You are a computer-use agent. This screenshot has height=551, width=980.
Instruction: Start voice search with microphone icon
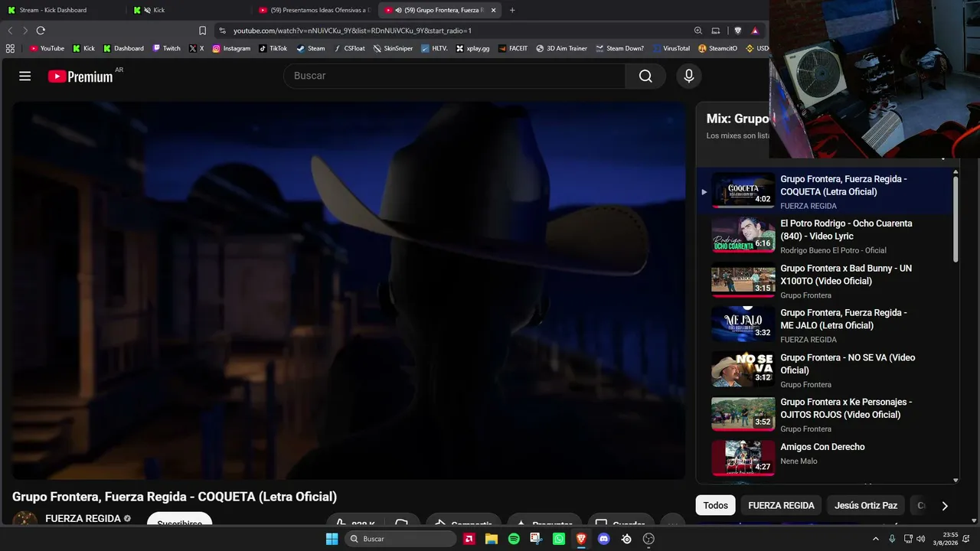click(x=689, y=76)
